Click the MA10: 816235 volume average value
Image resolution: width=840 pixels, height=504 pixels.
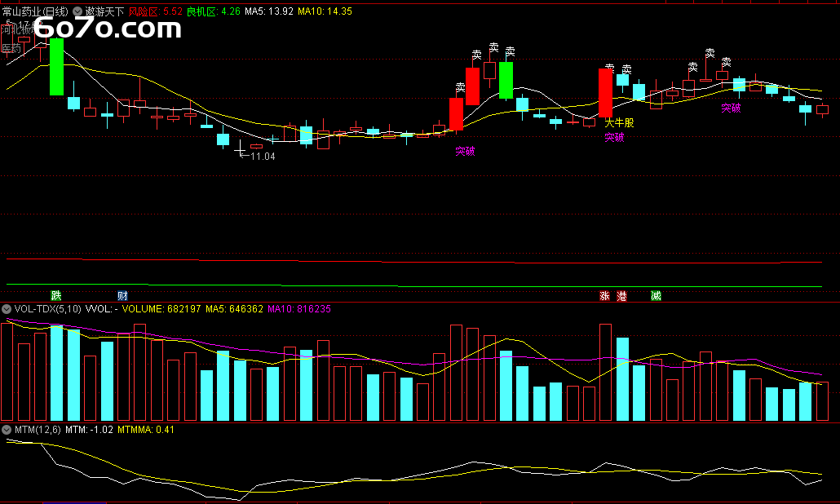[x=299, y=309]
